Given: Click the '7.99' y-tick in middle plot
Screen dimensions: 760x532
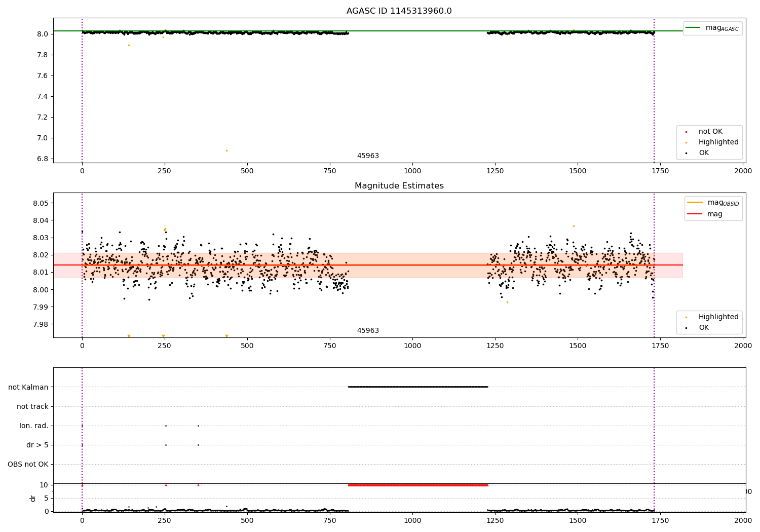Looking at the screenshot, I should coord(41,307).
